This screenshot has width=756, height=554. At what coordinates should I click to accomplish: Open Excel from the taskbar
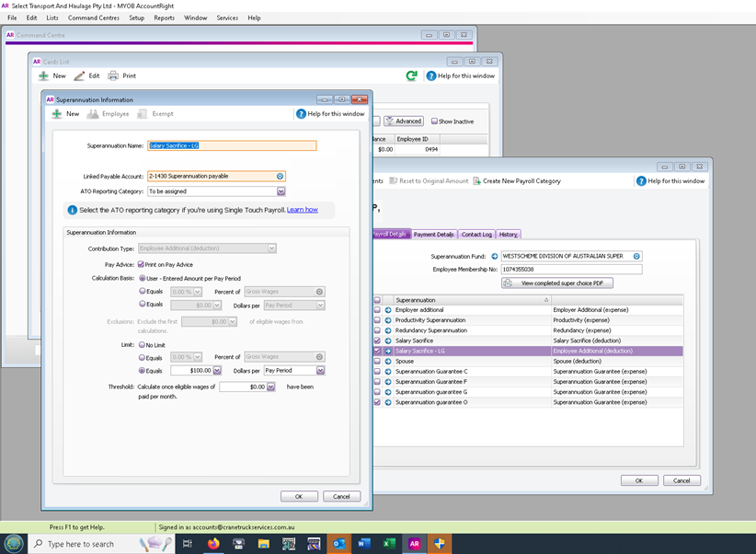pyautogui.click(x=387, y=544)
